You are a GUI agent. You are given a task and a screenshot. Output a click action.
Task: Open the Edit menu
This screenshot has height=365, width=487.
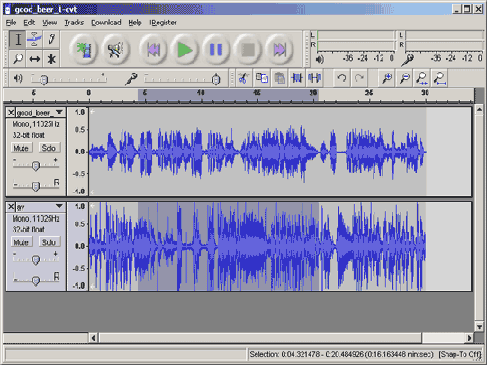(x=29, y=22)
